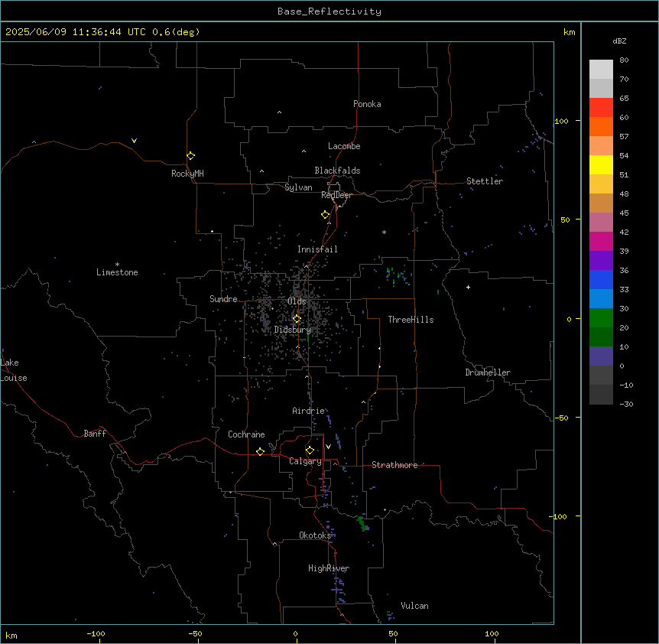659x644 pixels.
Task: Click the white plus marker northwest of Drumheller
Action: click(468, 287)
